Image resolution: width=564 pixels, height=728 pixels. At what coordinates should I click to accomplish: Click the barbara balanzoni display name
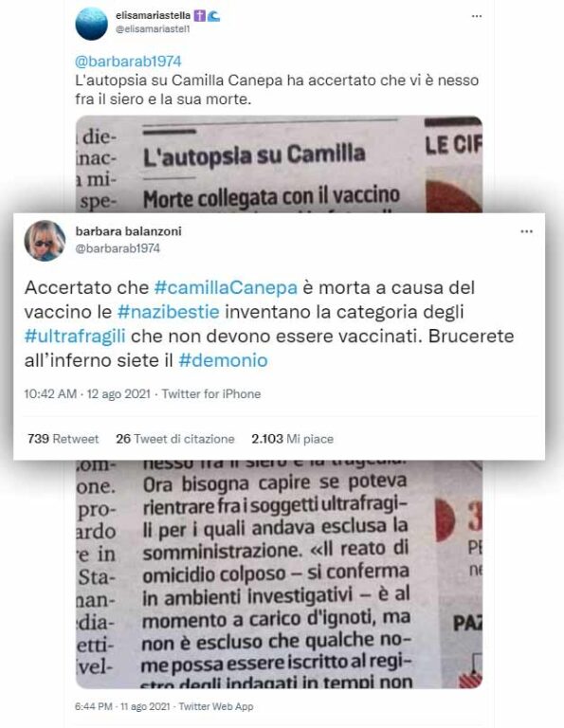tap(129, 231)
